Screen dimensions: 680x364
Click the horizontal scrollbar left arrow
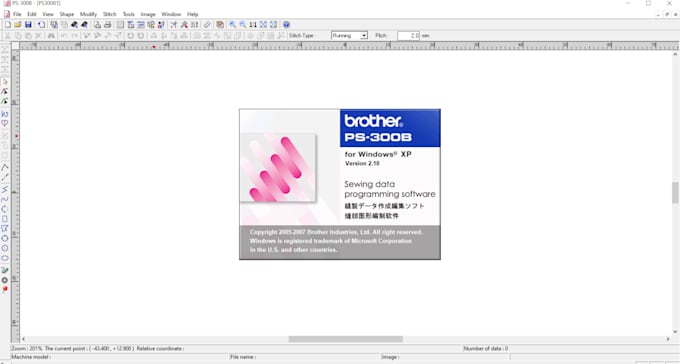(x=23, y=339)
